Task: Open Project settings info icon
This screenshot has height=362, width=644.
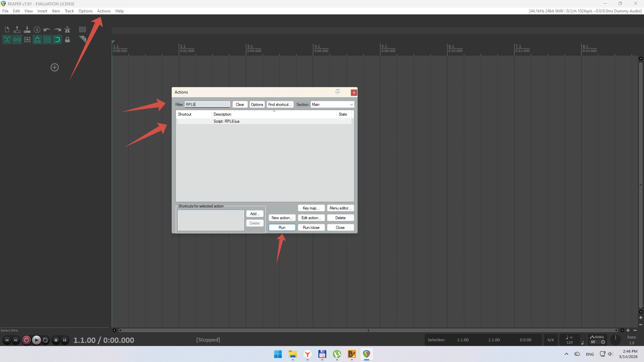Action: click(x=37, y=29)
